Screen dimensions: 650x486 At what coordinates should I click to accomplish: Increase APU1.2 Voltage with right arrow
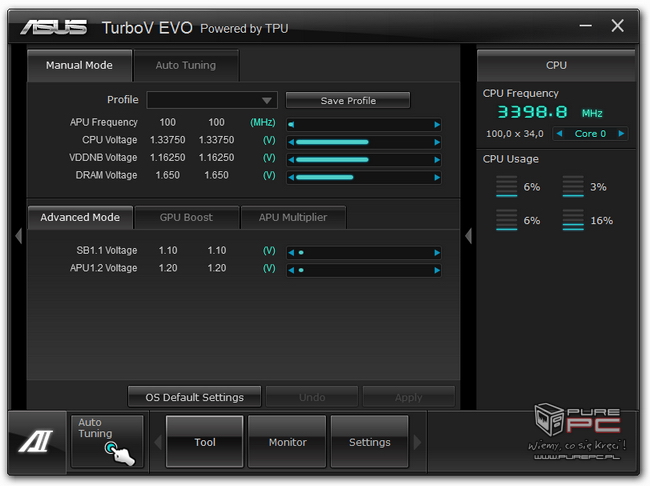coord(437,270)
